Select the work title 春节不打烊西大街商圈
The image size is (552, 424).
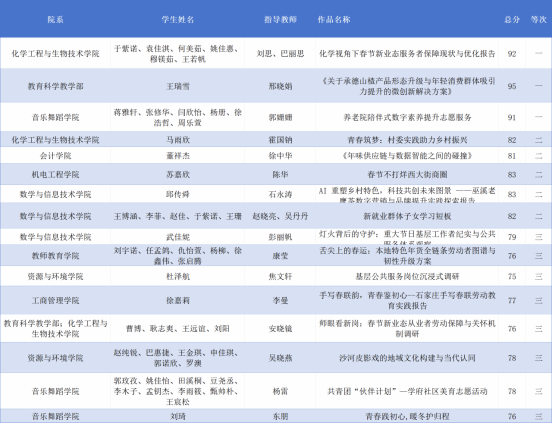click(407, 175)
